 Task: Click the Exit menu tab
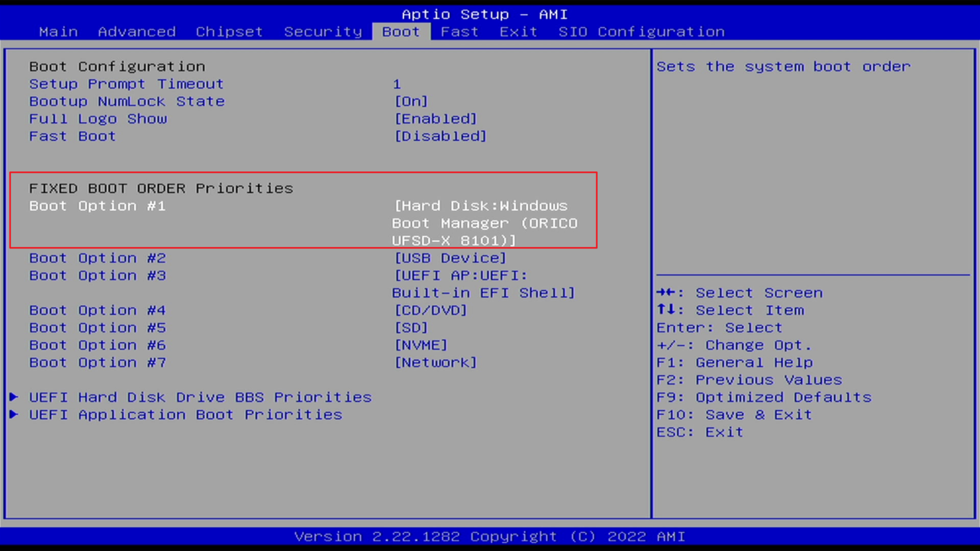pyautogui.click(x=517, y=31)
